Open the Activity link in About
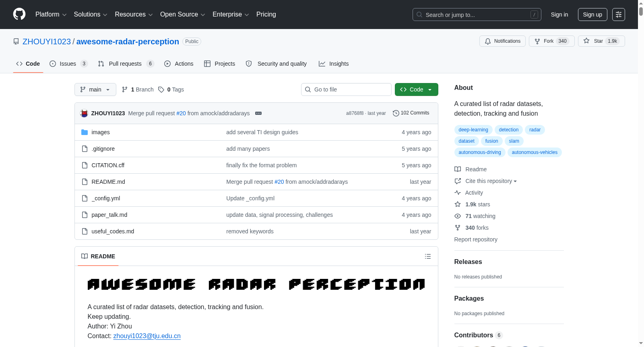644x347 pixels. [469, 193]
